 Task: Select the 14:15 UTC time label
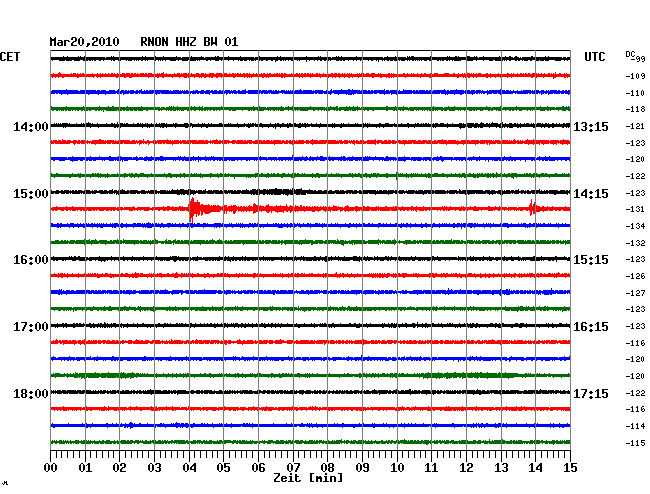(x=591, y=194)
